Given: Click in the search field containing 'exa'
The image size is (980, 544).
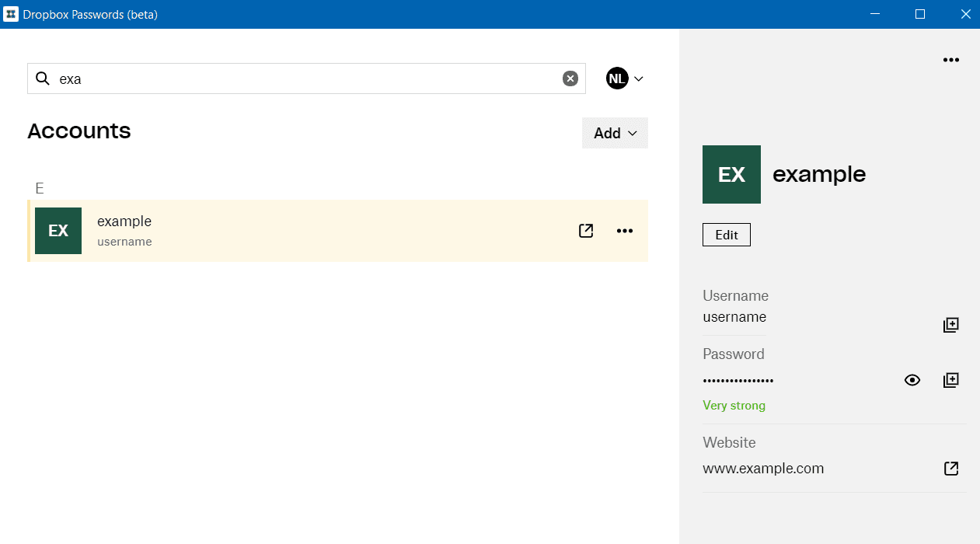Looking at the screenshot, I should [x=306, y=78].
